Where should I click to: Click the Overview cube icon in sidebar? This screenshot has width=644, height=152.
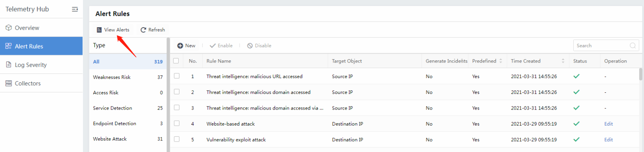[x=9, y=28]
